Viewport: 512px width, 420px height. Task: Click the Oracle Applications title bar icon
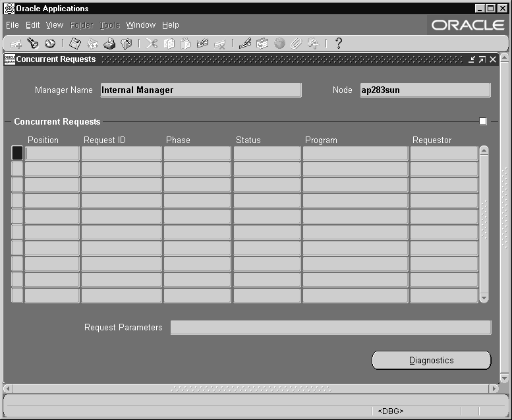tap(9, 9)
